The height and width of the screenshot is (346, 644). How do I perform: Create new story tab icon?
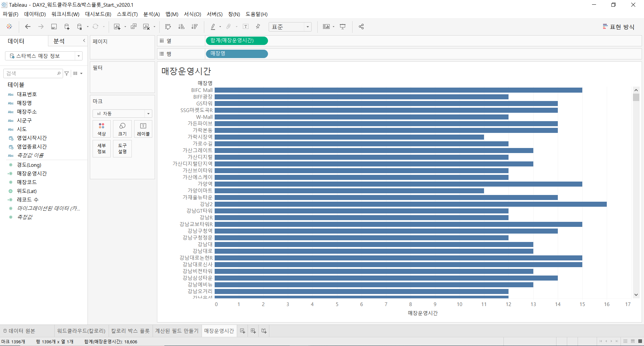click(x=264, y=331)
